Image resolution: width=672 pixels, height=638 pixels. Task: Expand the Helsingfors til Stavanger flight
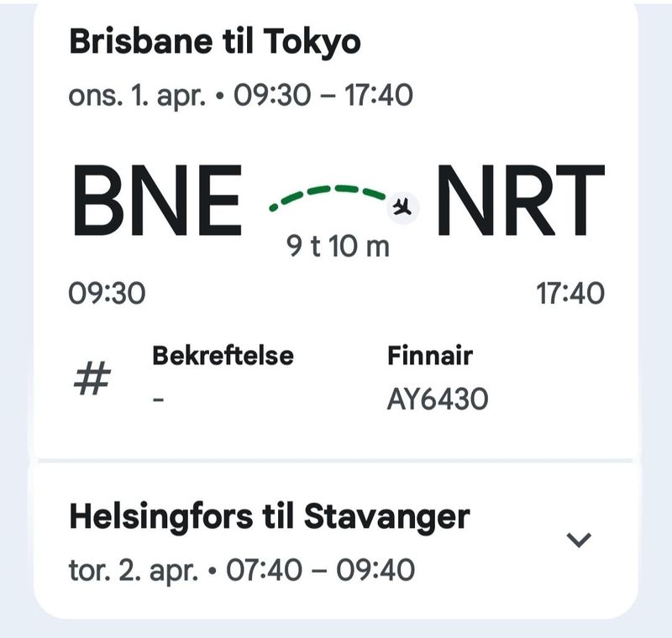[580, 540]
